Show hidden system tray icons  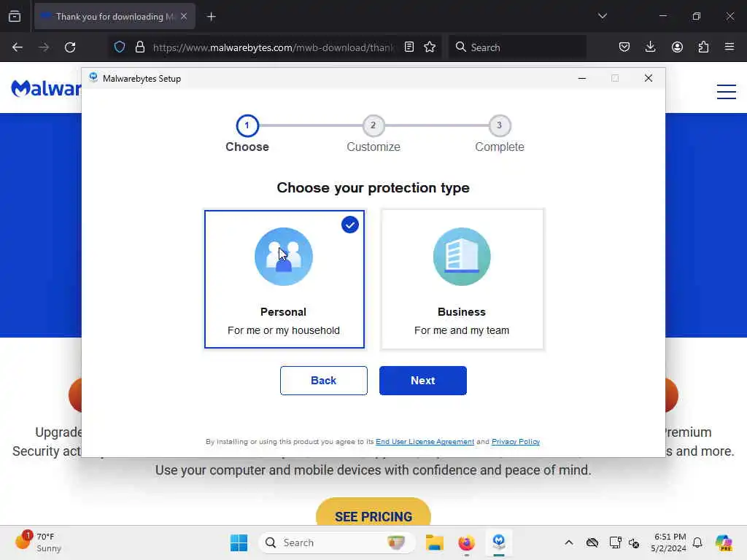click(x=569, y=542)
